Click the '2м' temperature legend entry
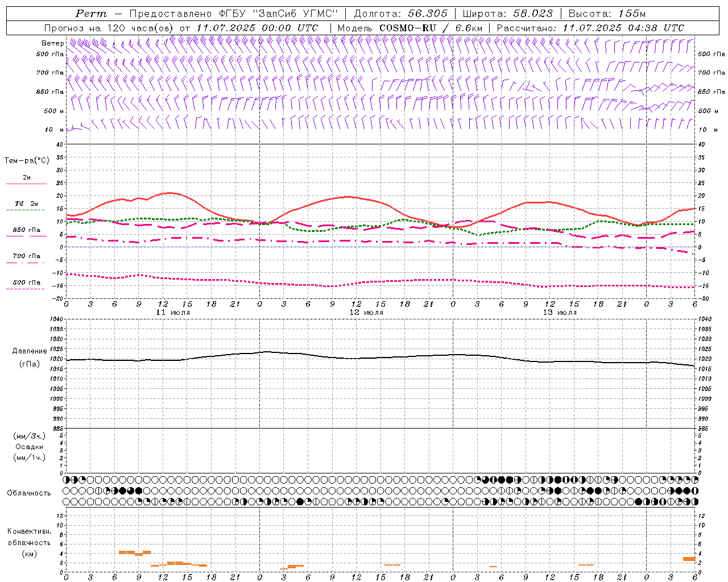 click(x=27, y=178)
